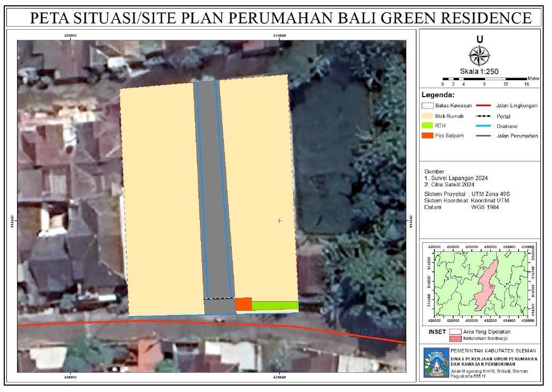Click the Batas Kawasan legend symbol box
Image resolution: width=552 pixels, height=392 pixels.
point(428,106)
